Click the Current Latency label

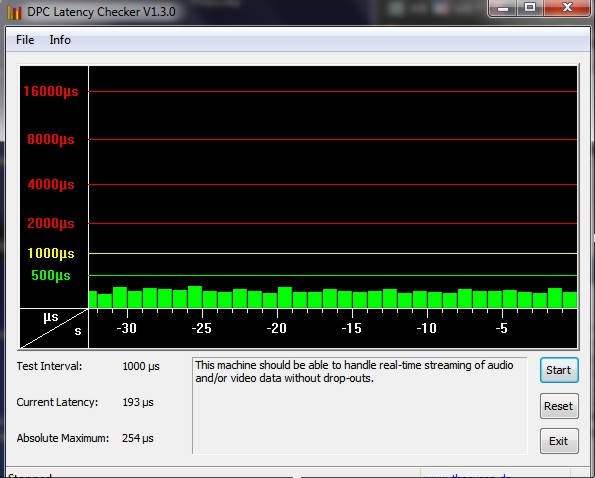pos(57,402)
